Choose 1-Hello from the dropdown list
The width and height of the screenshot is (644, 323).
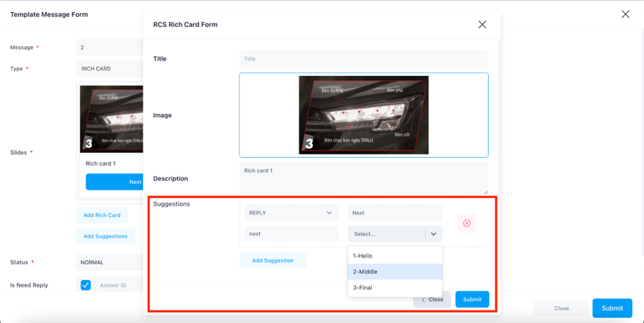[x=394, y=256]
